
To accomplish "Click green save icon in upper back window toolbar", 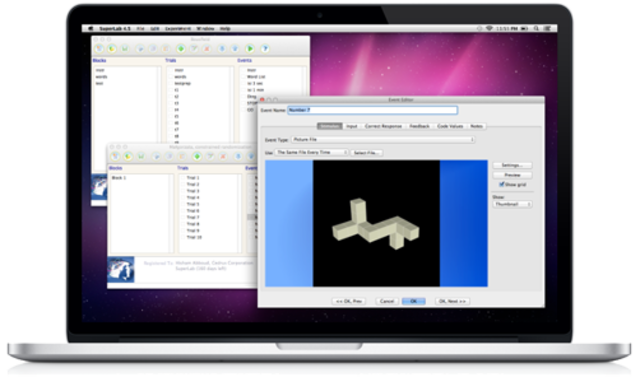I will tap(125, 49).
